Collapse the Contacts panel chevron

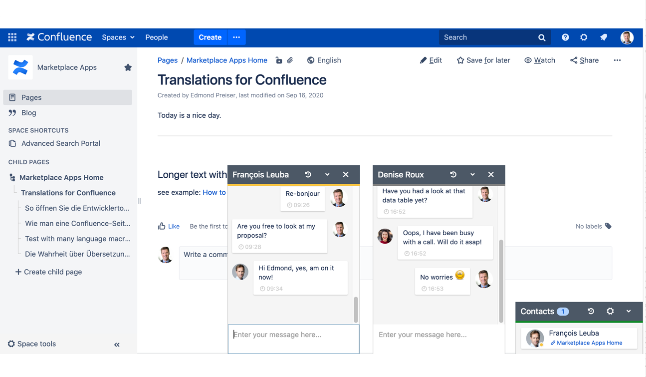pyautogui.click(x=629, y=311)
